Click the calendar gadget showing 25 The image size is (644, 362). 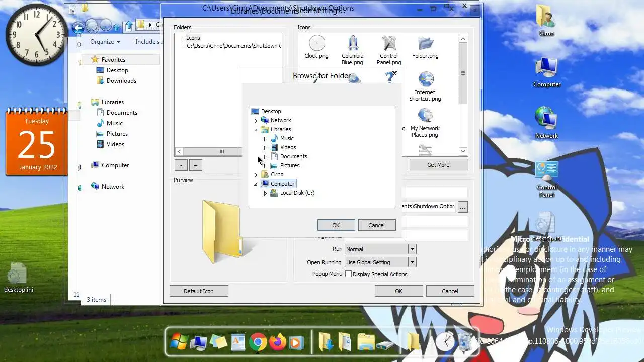tap(36, 142)
